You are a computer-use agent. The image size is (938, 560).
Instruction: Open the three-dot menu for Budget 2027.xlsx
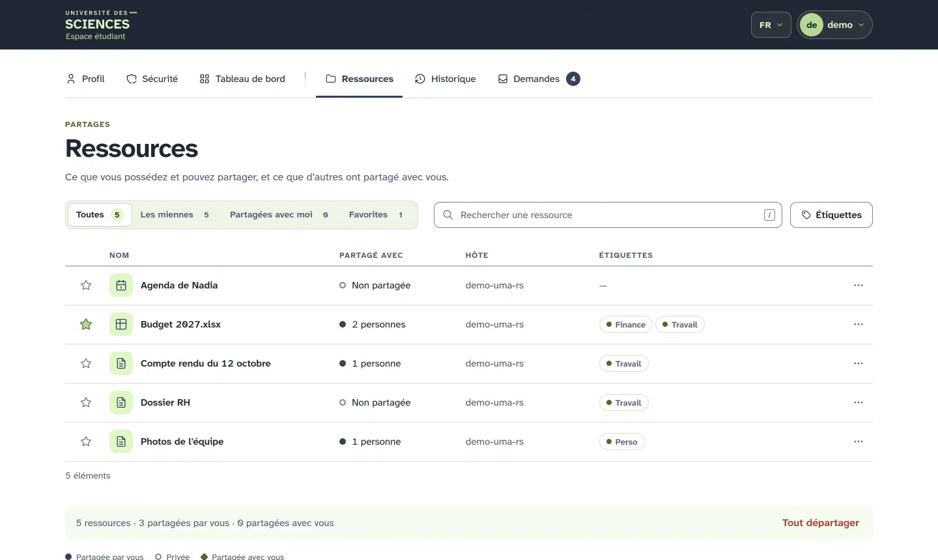[859, 324]
